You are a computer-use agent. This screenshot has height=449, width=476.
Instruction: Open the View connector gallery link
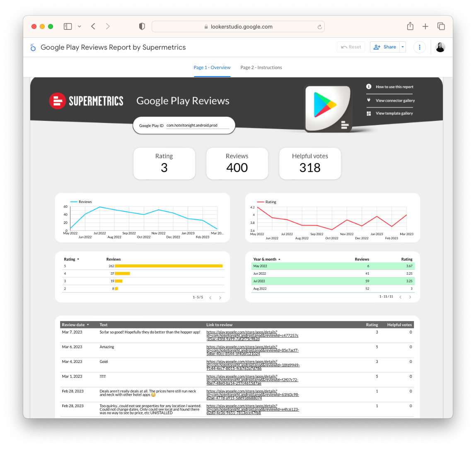click(x=395, y=101)
